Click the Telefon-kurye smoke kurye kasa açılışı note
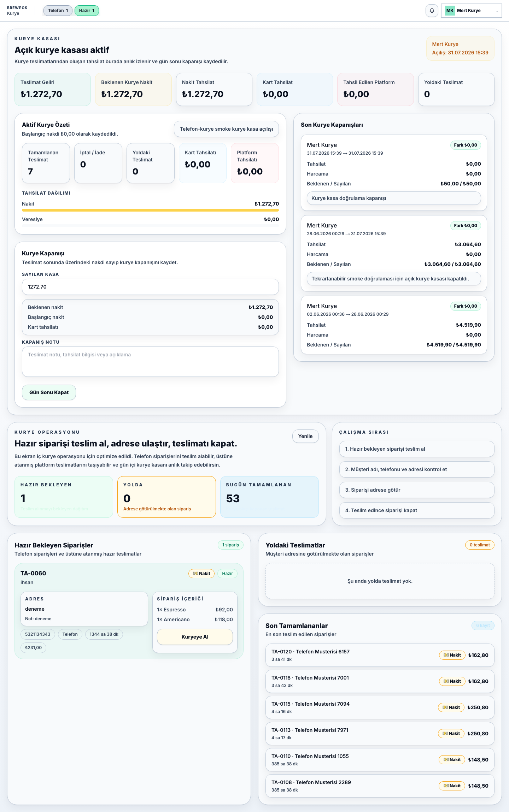Viewport: 509px width, 812px height. [226, 129]
